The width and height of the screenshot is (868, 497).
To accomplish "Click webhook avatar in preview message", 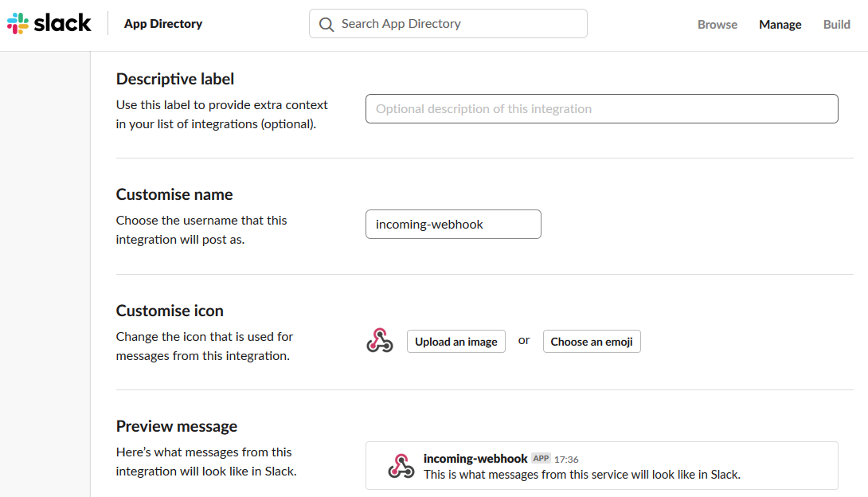I will (x=401, y=466).
